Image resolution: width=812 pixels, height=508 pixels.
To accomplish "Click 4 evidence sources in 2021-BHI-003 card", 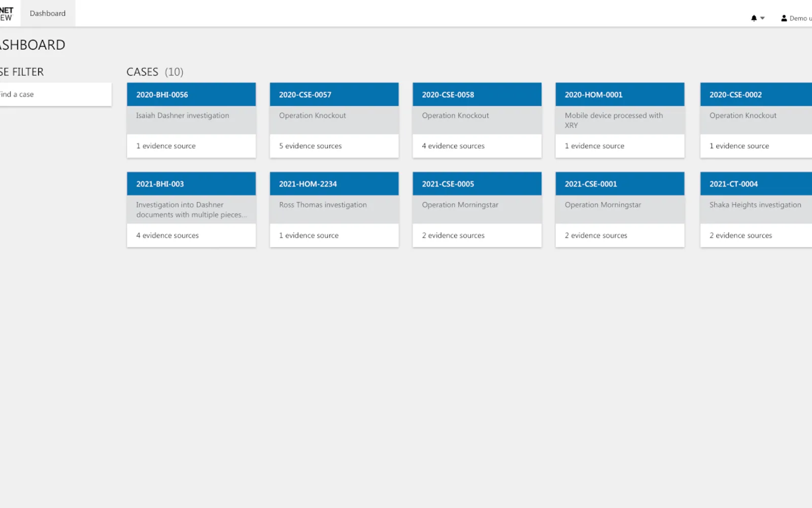I will point(167,235).
